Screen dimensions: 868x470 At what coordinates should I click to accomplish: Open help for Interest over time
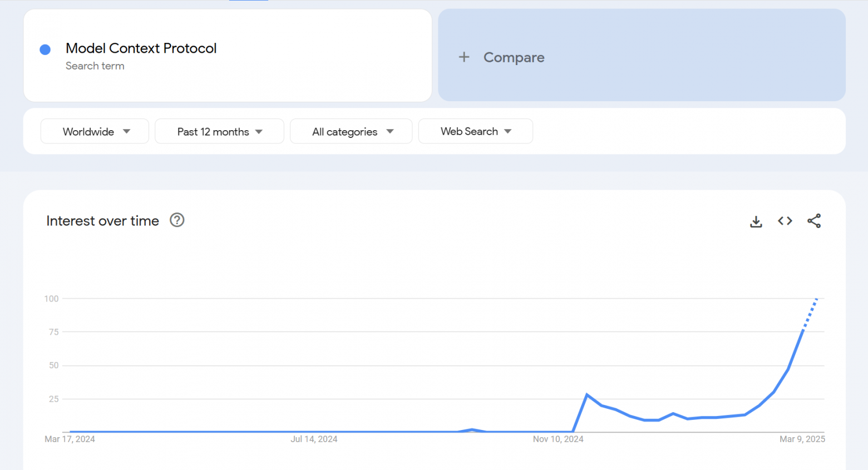pyautogui.click(x=177, y=220)
